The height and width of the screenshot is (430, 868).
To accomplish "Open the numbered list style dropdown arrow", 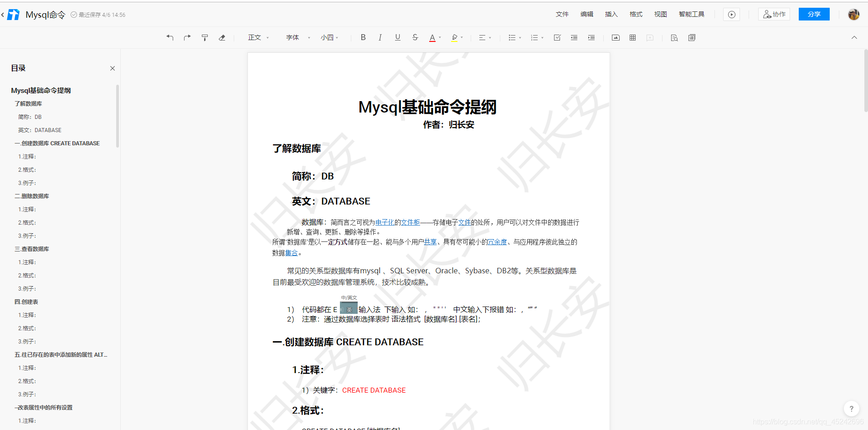I will point(542,38).
